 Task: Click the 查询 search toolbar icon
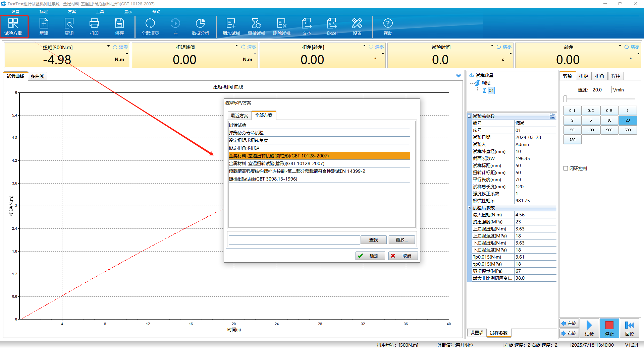(69, 26)
